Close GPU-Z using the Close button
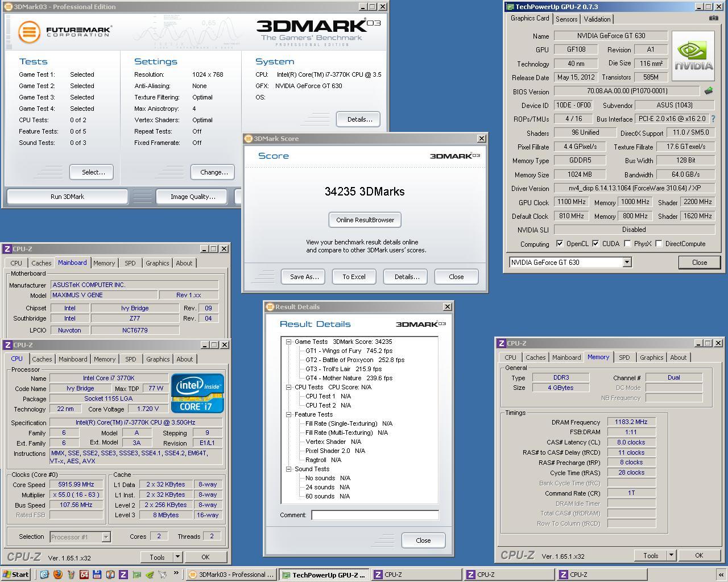The image size is (728, 582). [700, 263]
